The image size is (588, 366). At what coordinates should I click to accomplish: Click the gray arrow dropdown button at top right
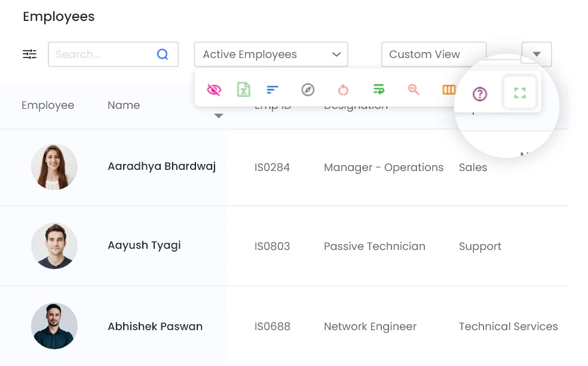pyautogui.click(x=537, y=54)
